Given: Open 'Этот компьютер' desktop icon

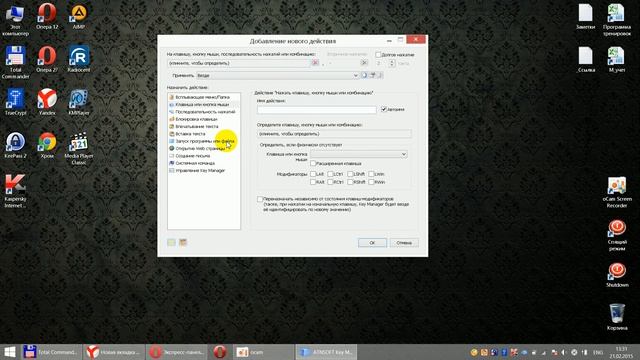Looking at the screenshot, I should click(15, 20).
